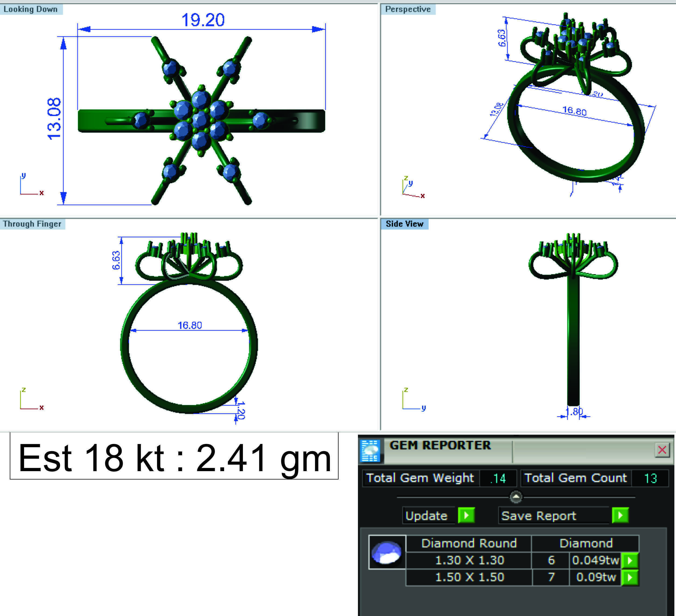Click the Update button
The width and height of the screenshot is (676, 616).
pyautogui.click(x=429, y=516)
